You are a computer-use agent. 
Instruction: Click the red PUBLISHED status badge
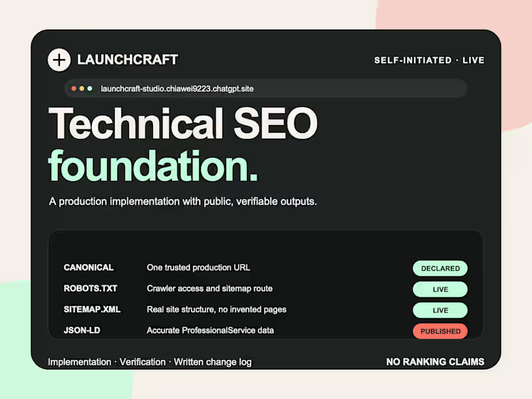point(440,331)
